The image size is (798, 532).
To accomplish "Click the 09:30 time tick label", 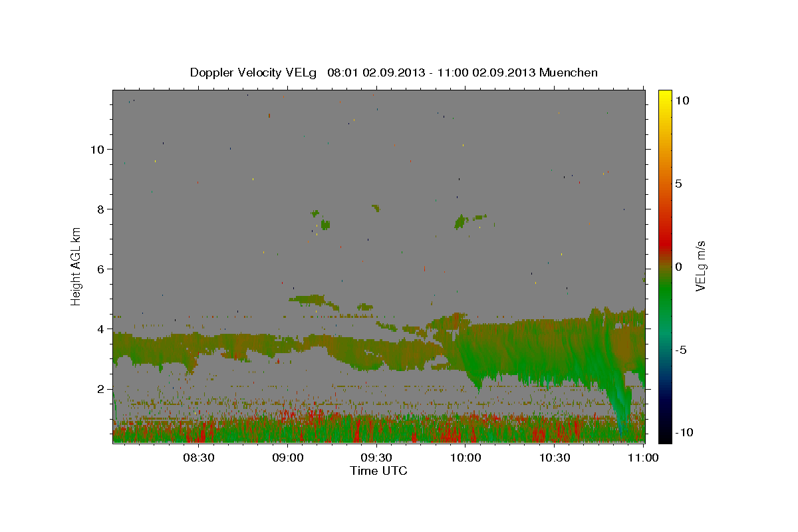I will pos(376,458).
